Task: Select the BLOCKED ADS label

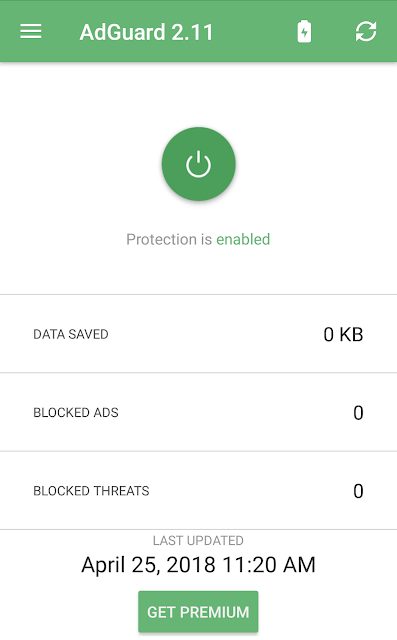Action: pos(75,413)
